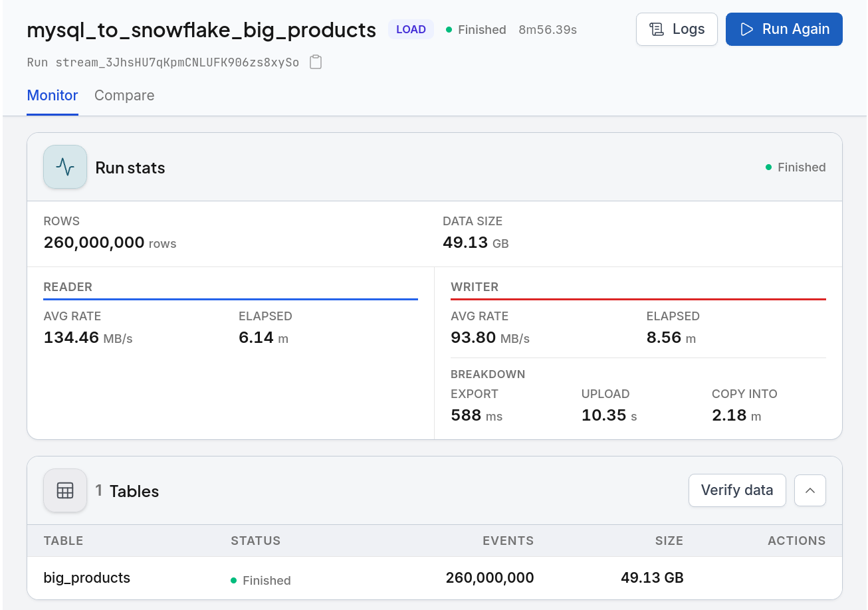The image size is (868, 610).
Task: Click the ACTIONS column header
Action: [x=797, y=540]
